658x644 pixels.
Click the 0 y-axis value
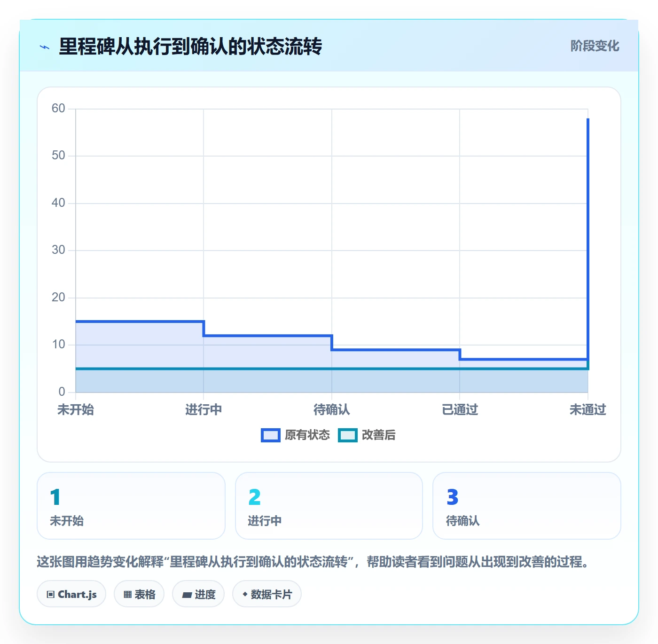62,392
